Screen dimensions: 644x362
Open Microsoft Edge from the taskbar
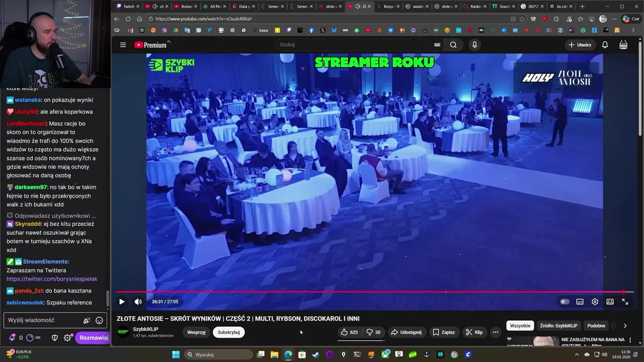288,354
